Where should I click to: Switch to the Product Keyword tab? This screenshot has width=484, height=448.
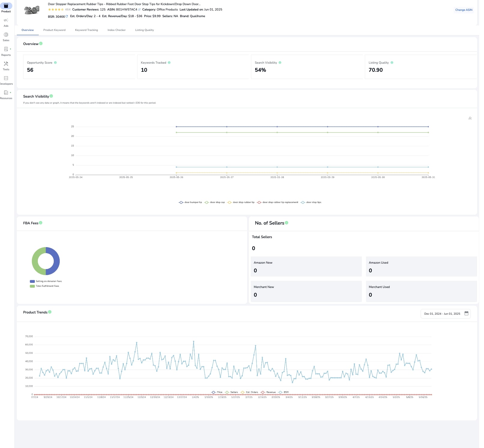point(54,30)
